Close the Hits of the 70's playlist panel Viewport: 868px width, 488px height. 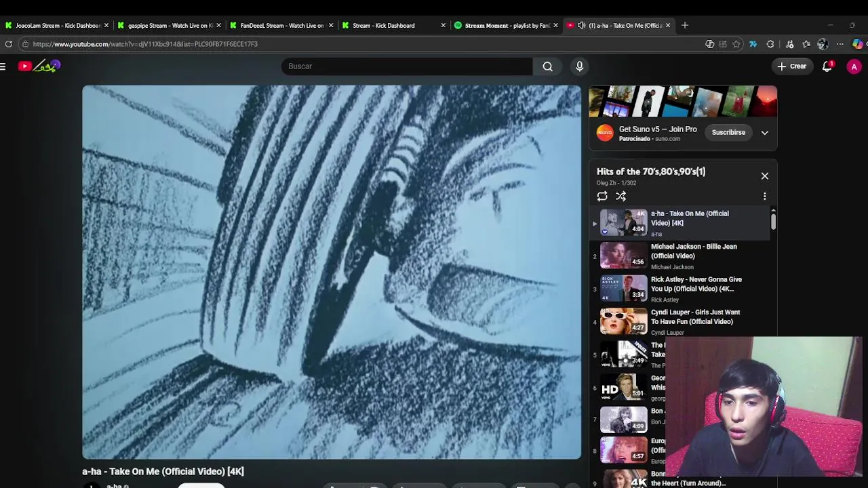pos(765,176)
